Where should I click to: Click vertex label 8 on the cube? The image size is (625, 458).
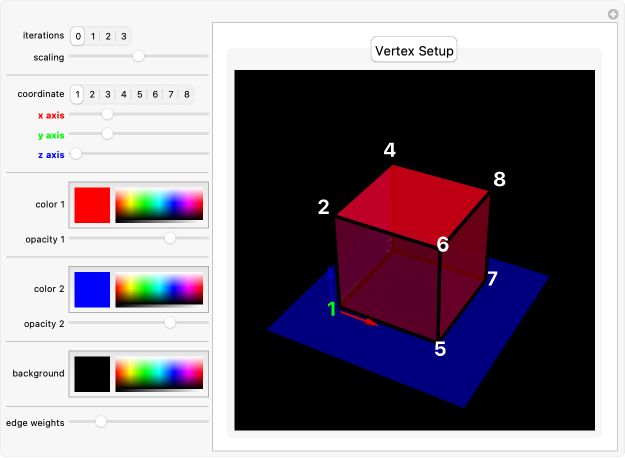499,179
